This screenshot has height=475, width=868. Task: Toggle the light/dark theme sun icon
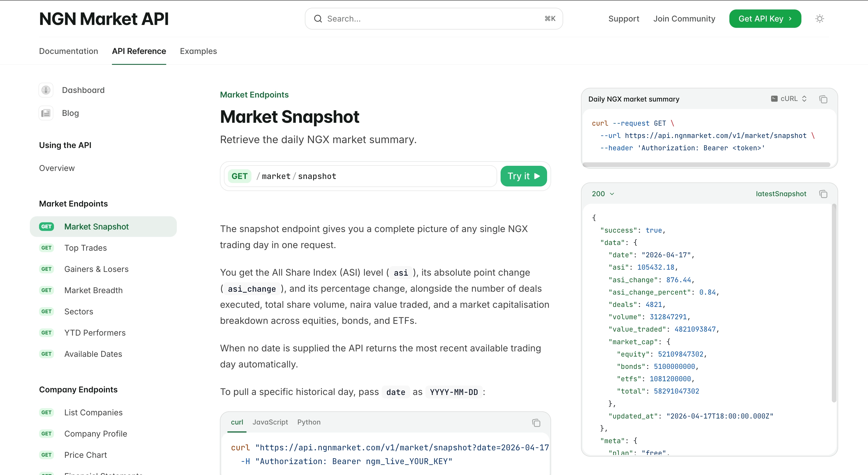[x=819, y=19]
